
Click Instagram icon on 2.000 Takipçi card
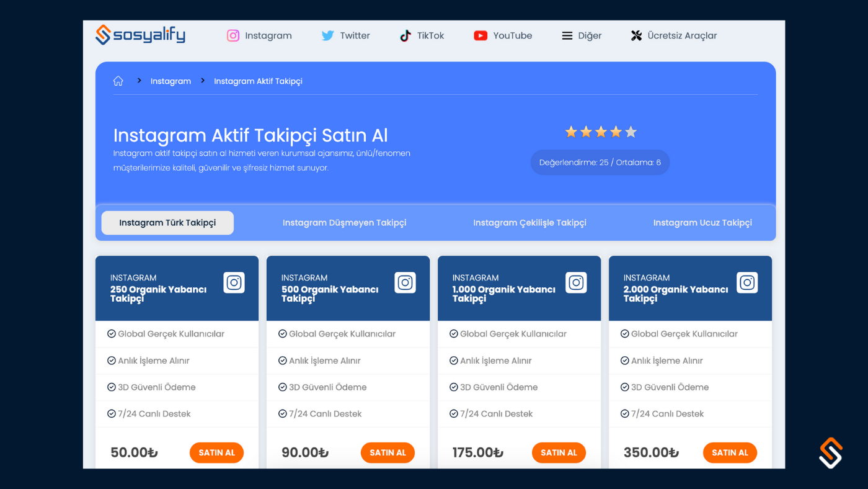click(x=747, y=282)
